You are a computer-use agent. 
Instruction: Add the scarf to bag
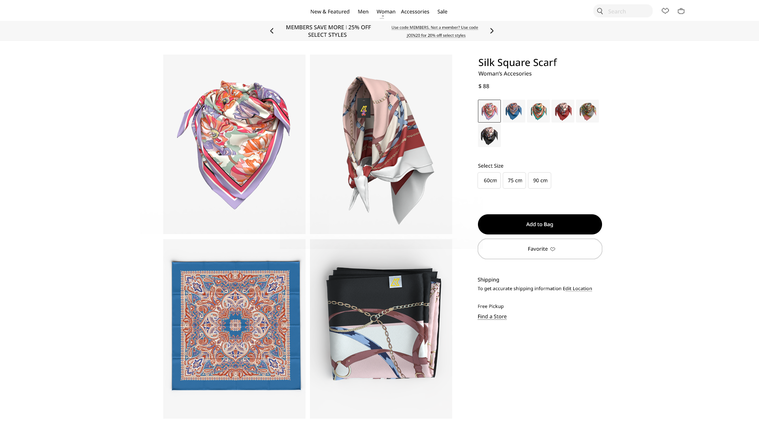pos(540,224)
